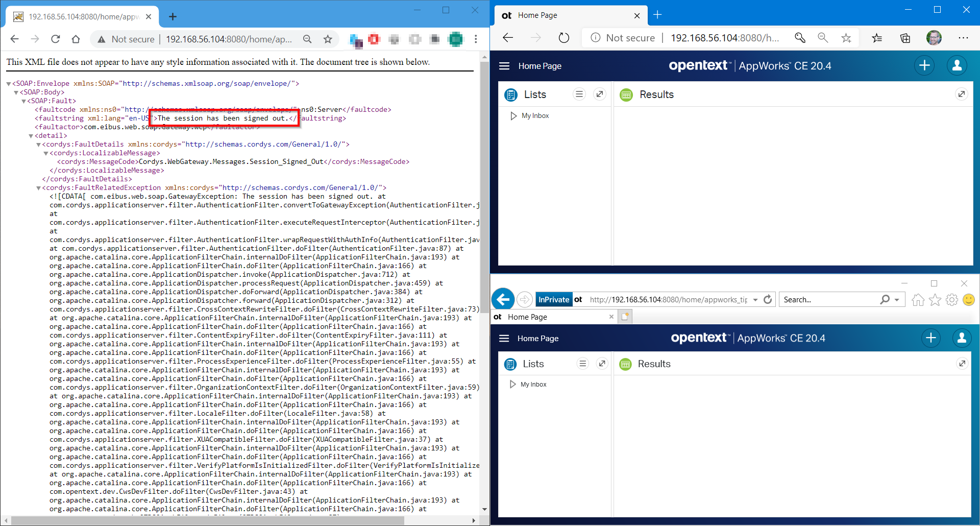Expand My Inbox in Edge AppWorks
The width and height of the screenshot is (980, 526).
click(513, 116)
